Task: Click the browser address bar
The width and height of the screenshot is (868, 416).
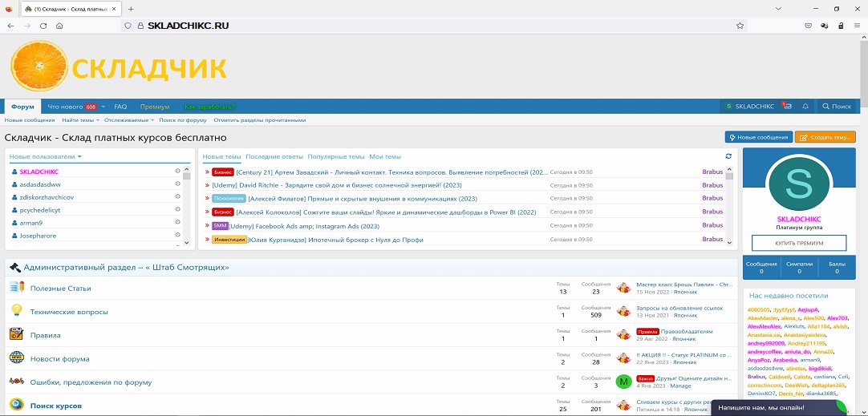Action: pos(434,26)
